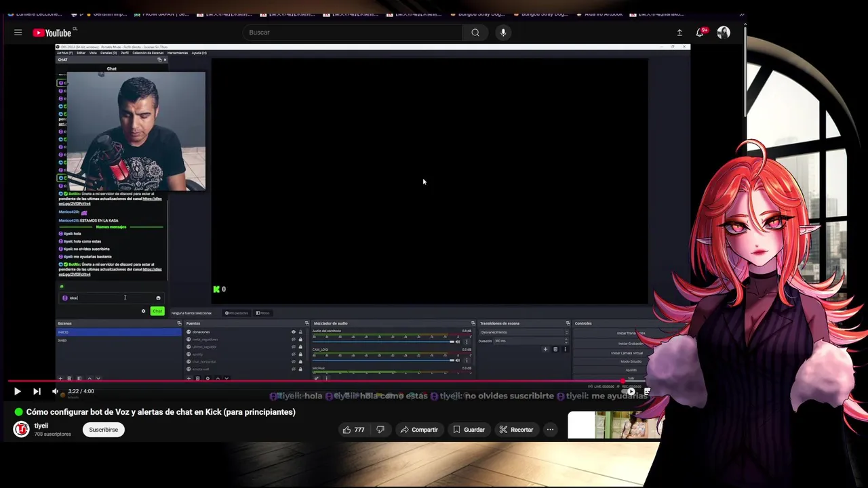Open the Herramientas menu in OBS
Screen dimensions: 868x488
click(x=178, y=53)
